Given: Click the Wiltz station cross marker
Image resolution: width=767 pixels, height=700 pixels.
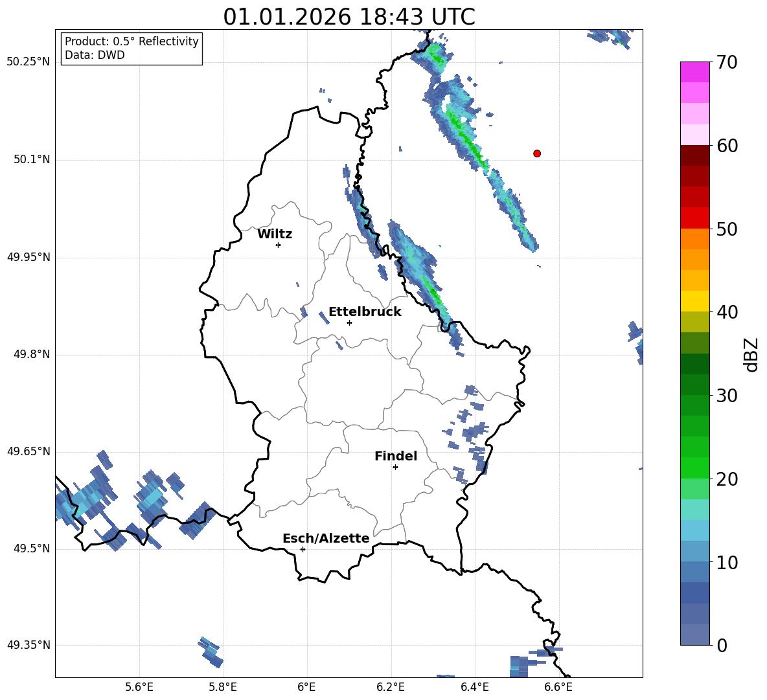Looking at the screenshot, I should [279, 245].
